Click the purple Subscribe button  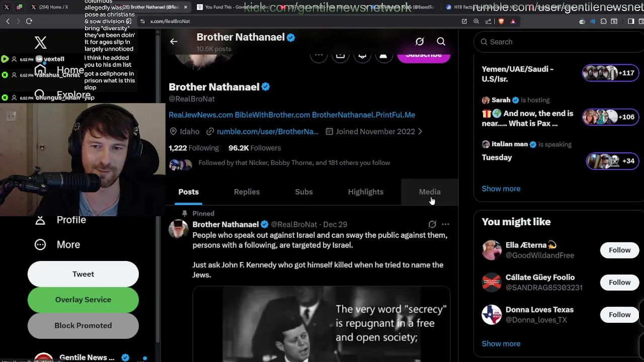coord(424,55)
